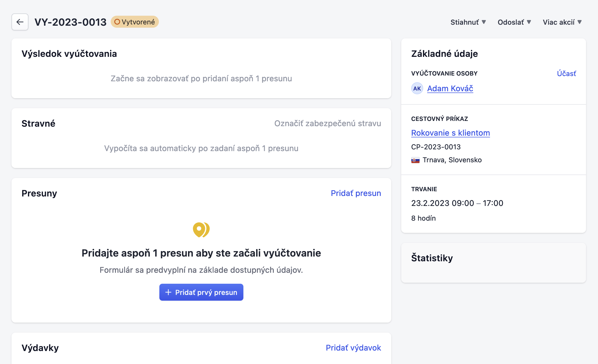Open Adam Kováč profile link
The width and height of the screenshot is (598, 364).
click(x=450, y=89)
